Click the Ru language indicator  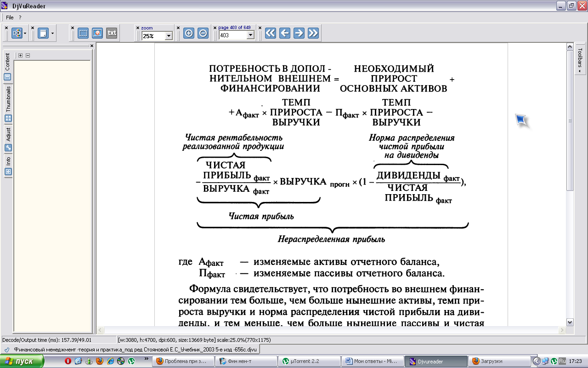click(563, 362)
